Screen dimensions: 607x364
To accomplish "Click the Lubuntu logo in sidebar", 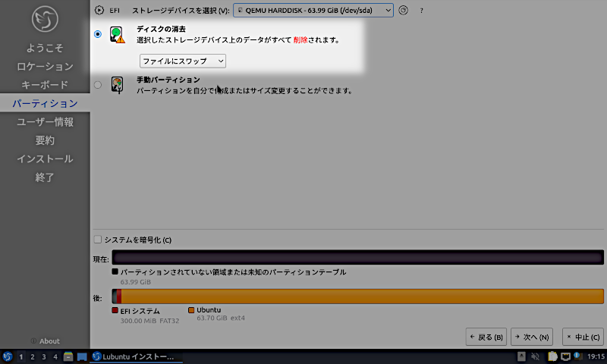I will pyautogui.click(x=45, y=19).
